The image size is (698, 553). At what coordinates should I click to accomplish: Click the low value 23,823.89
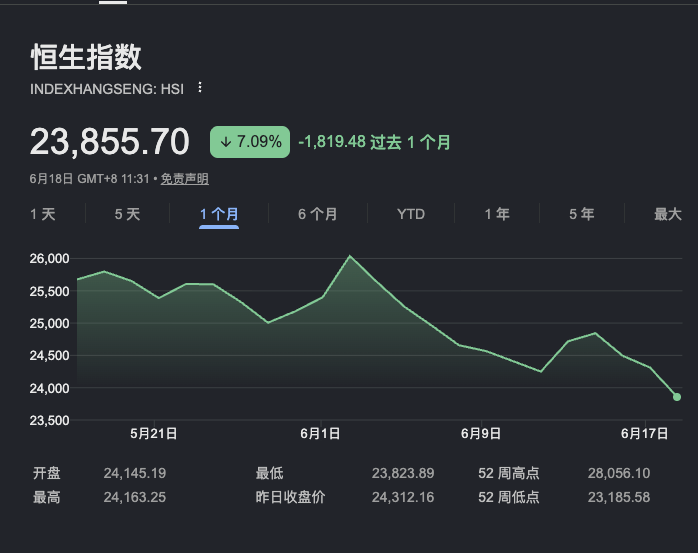click(x=403, y=473)
